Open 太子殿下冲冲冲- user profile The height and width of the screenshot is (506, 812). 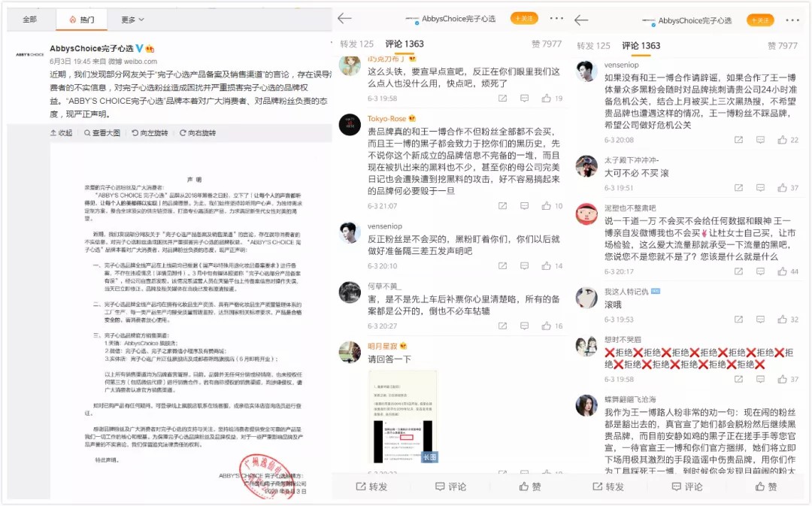pyautogui.click(x=632, y=160)
